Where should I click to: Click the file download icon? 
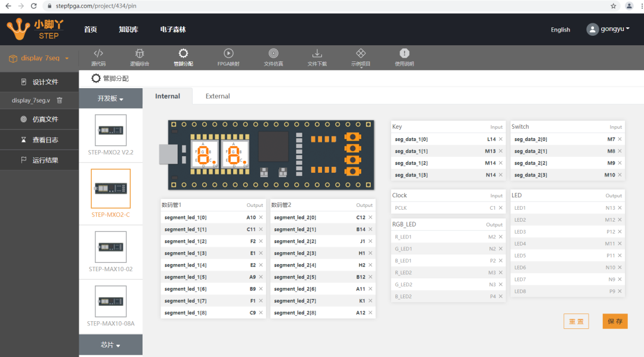[317, 54]
